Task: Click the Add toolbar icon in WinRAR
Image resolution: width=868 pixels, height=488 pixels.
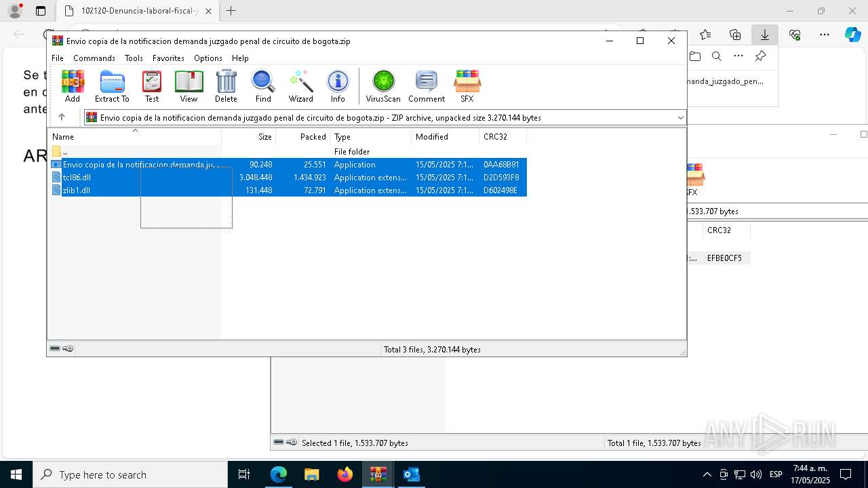Action: coord(73,86)
